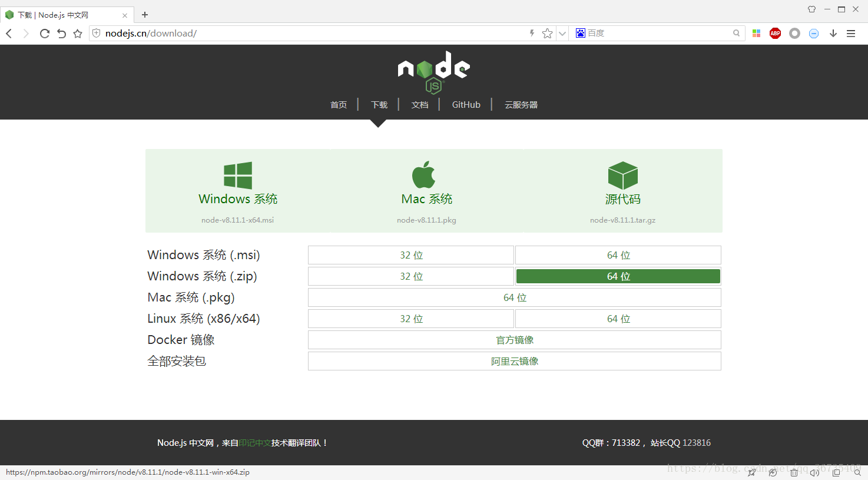Click the browser back arrow
This screenshot has width=868, height=480.
click(x=9, y=34)
